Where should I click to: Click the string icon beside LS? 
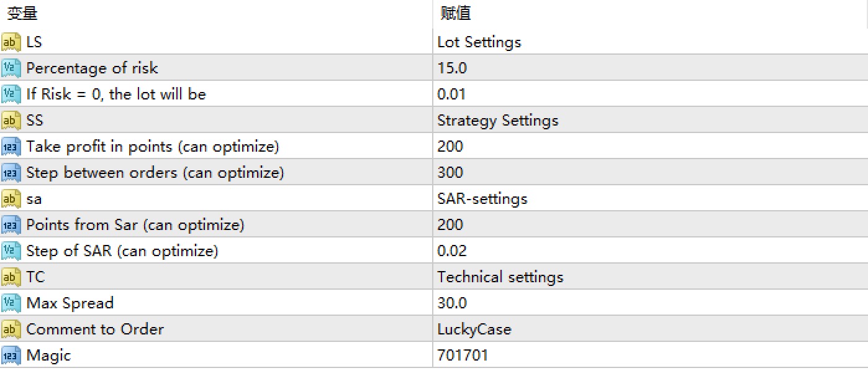(11, 42)
